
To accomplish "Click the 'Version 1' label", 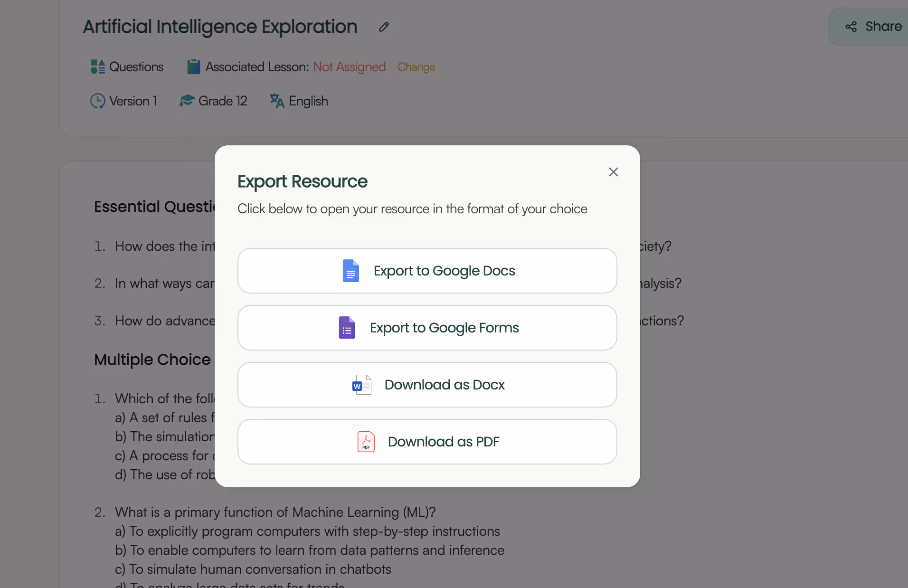I will tap(133, 101).
